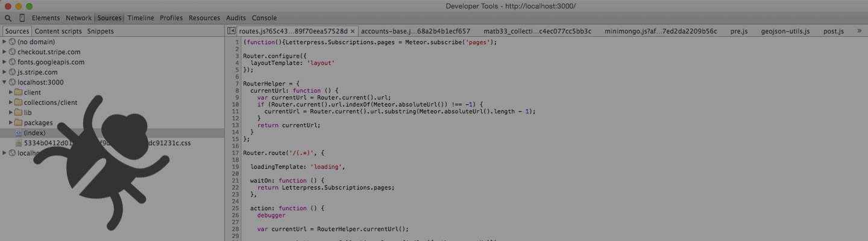868x241 pixels.
Task: Expand the (no domain) tree node
Action: point(5,42)
